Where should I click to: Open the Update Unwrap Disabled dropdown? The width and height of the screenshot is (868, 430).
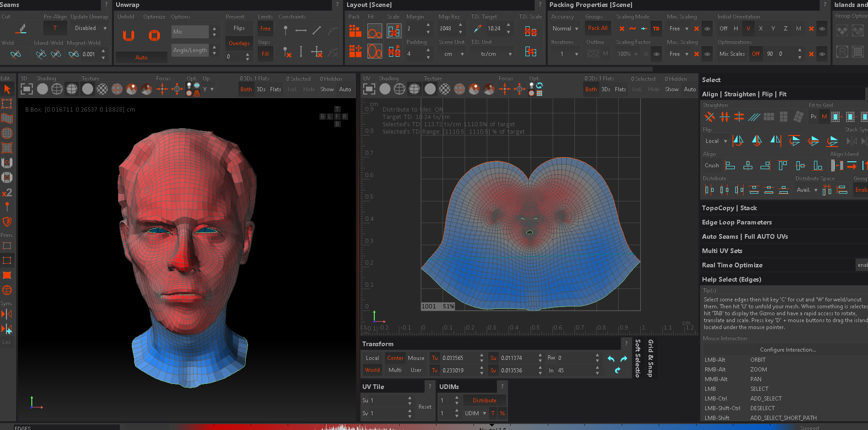(89, 28)
